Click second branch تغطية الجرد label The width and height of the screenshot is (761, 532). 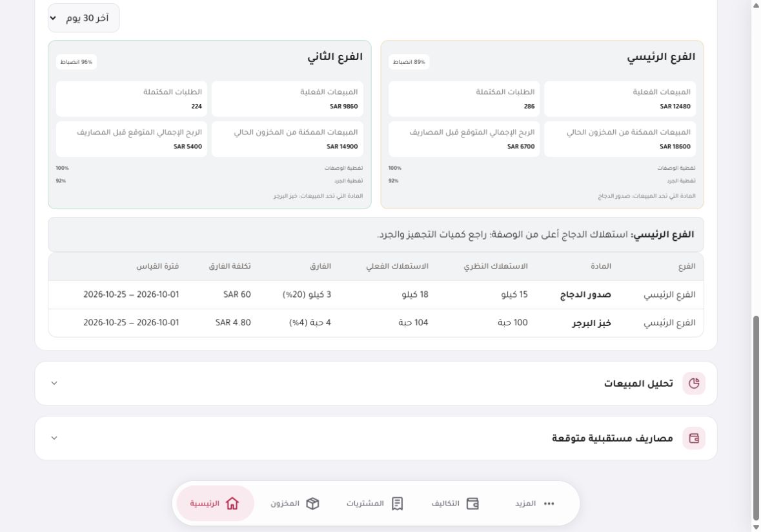click(x=349, y=181)
